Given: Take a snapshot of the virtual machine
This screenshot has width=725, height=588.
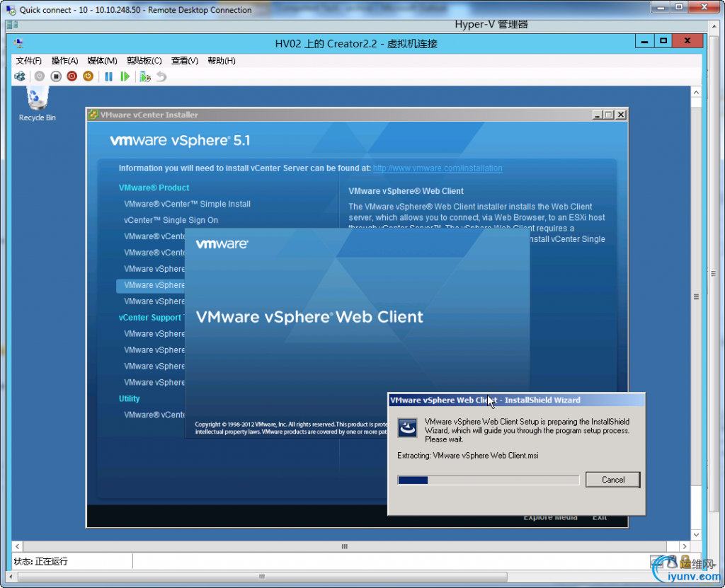Looking at the screenshot, I should (145, 76).
